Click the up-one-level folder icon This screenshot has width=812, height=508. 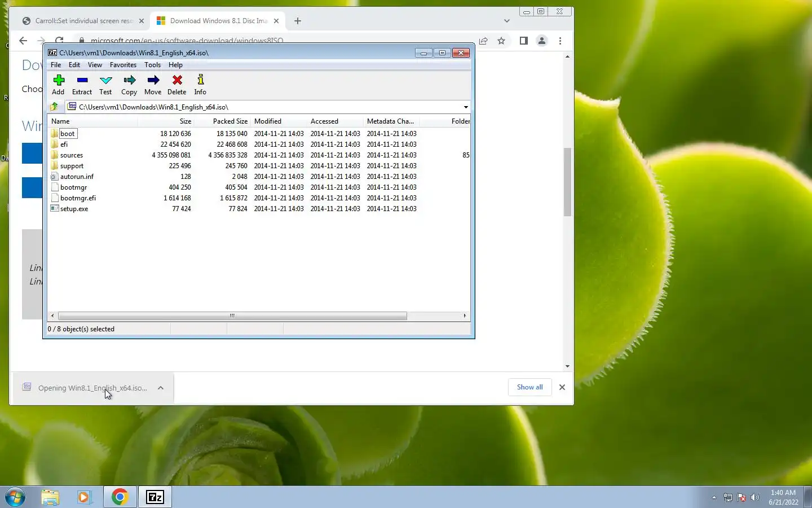pos(54,107)
